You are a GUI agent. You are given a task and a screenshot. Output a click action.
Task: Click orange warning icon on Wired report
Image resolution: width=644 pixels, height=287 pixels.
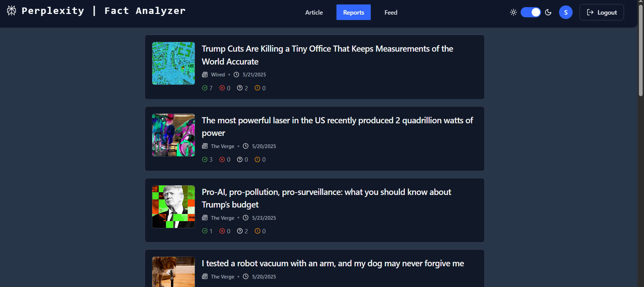point(258,88)
